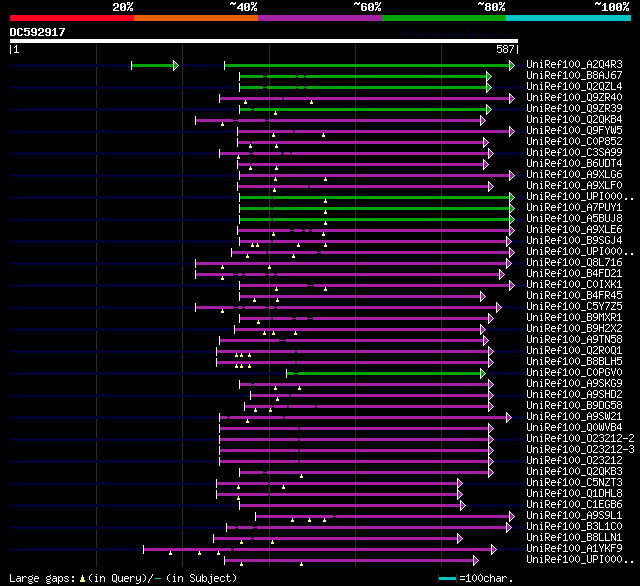Select the UniRef100_B9SGJ4 hit name

[574, 241]
